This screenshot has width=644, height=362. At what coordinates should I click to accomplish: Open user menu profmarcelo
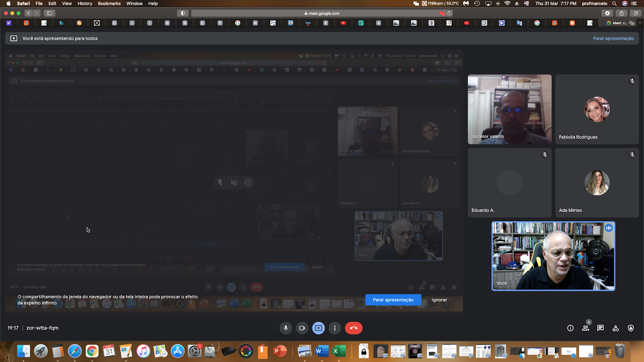594,3
